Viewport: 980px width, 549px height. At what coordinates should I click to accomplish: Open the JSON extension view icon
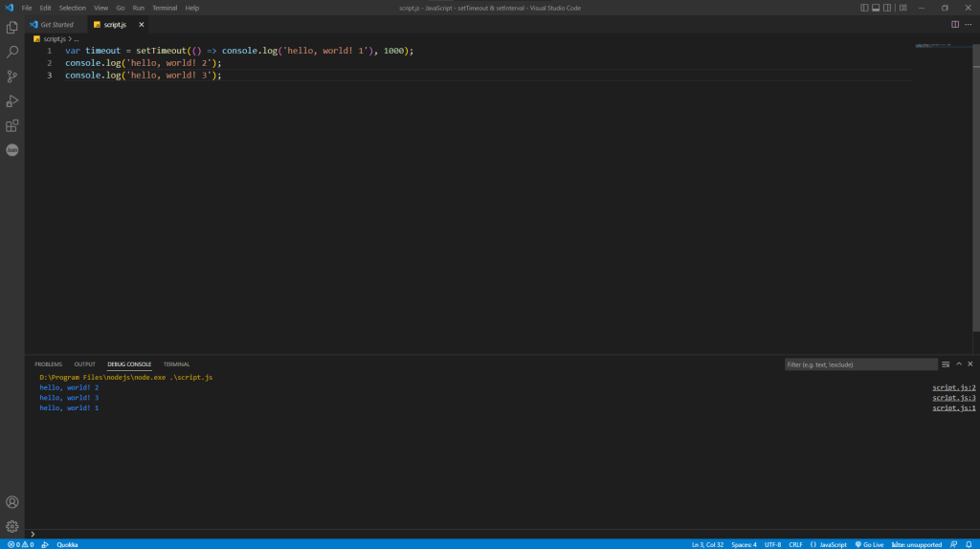[x=11, y=150]
